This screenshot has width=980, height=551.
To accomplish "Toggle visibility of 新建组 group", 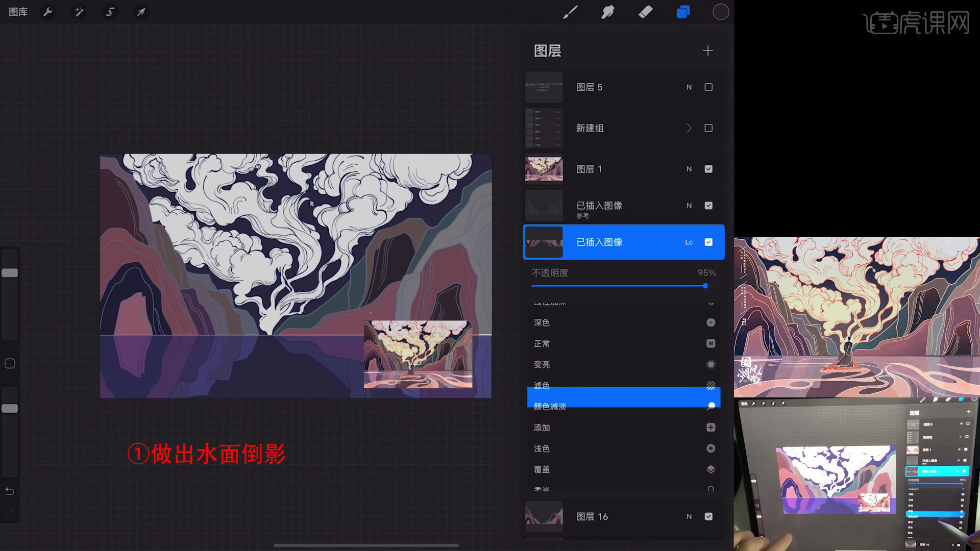I will point(708,128).
